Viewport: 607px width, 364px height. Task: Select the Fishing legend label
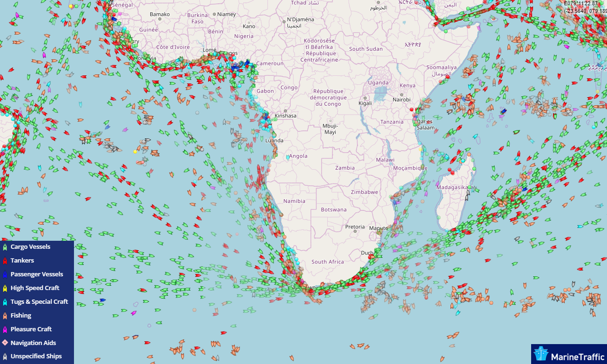click(x=21, y=315)
